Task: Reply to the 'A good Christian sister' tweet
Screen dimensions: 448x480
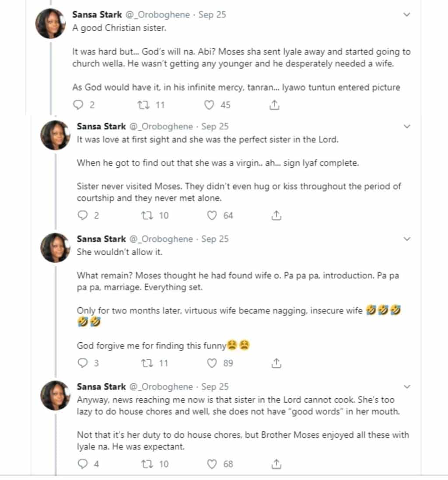Action: click(77, 105)
